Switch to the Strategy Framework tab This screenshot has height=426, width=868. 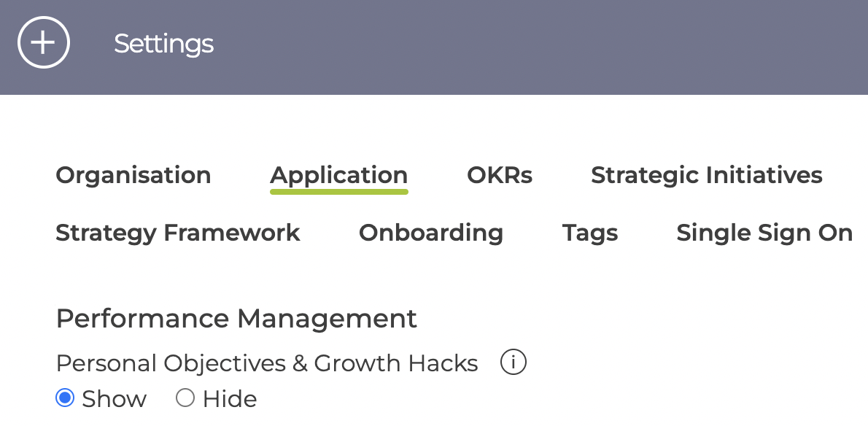[178, 233]
